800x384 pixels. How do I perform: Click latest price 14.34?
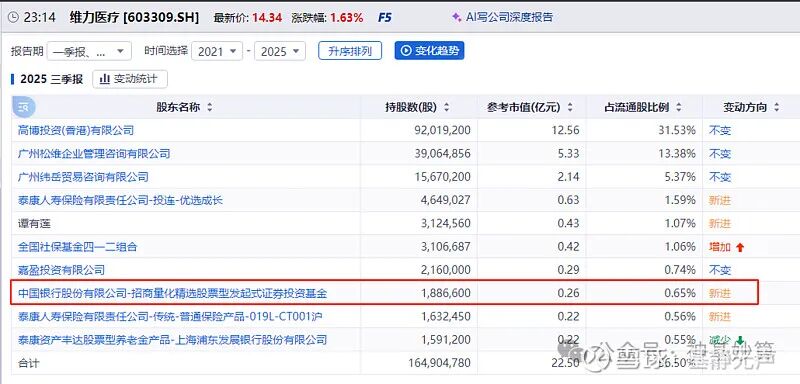coord(267,17)
